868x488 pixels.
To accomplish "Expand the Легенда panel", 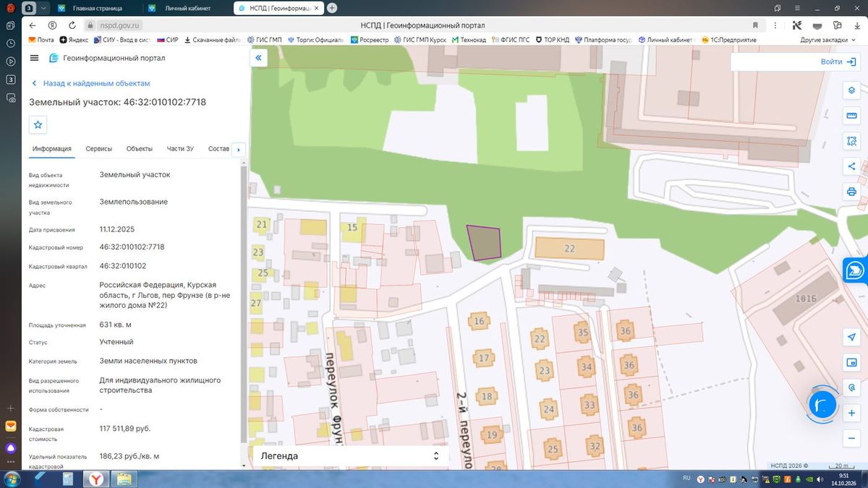I will (351, 456).
